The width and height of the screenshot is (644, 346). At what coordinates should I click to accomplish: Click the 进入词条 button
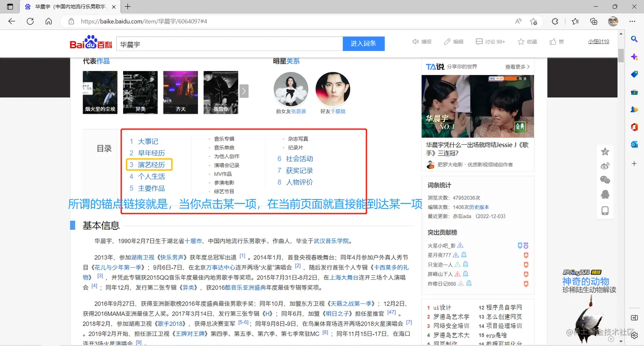pos(363,43)
